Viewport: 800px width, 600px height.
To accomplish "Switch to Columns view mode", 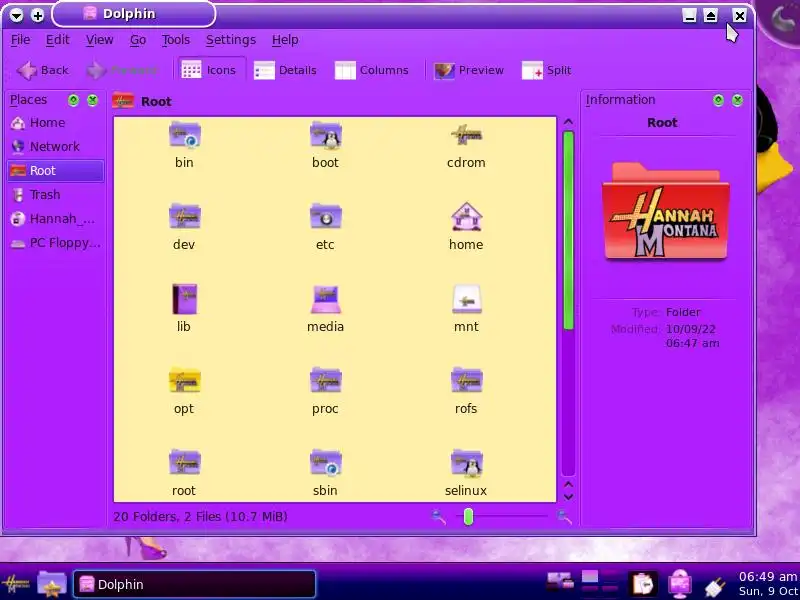I will point(372,70).
